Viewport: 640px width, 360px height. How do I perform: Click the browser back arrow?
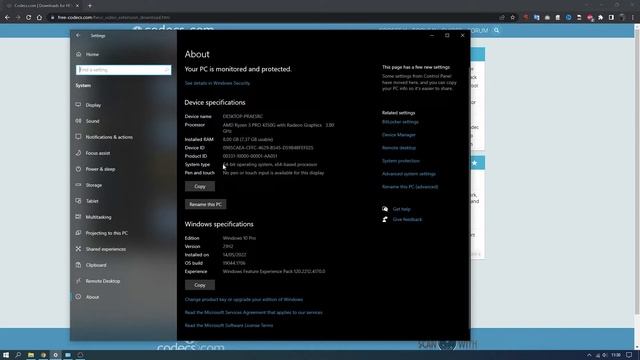[x=7, y=18]
